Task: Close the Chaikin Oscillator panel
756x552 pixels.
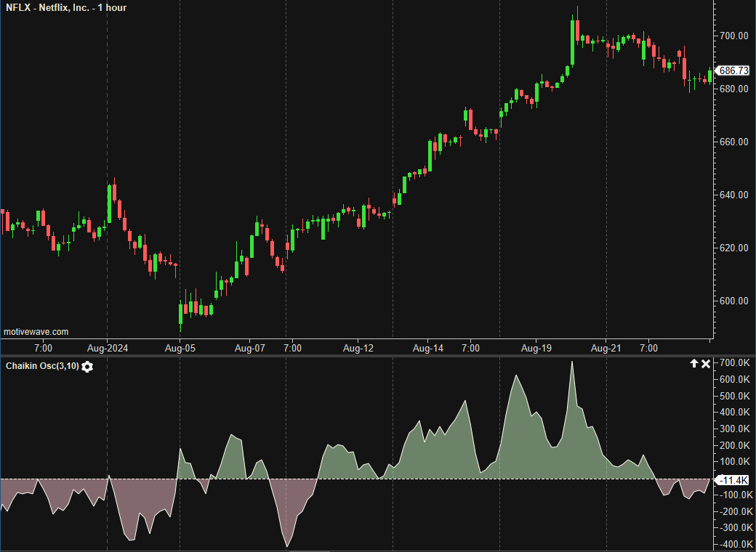Action: click(706, 363)
